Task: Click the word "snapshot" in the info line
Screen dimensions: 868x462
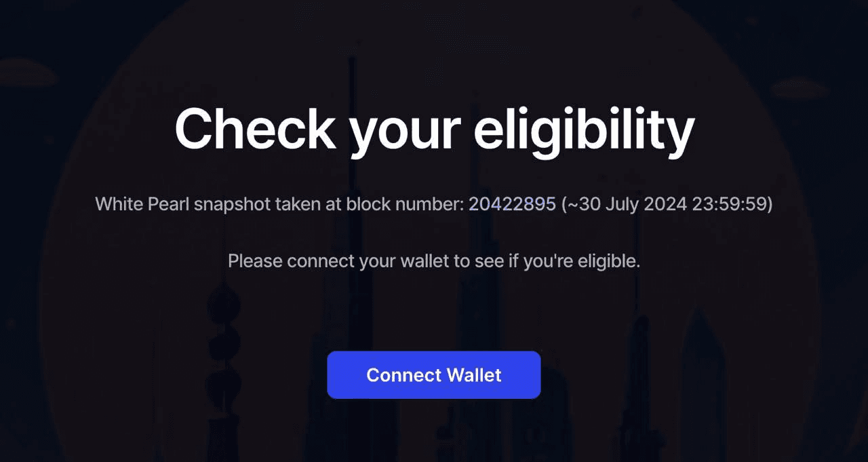Action: click(x=233, y=204)
